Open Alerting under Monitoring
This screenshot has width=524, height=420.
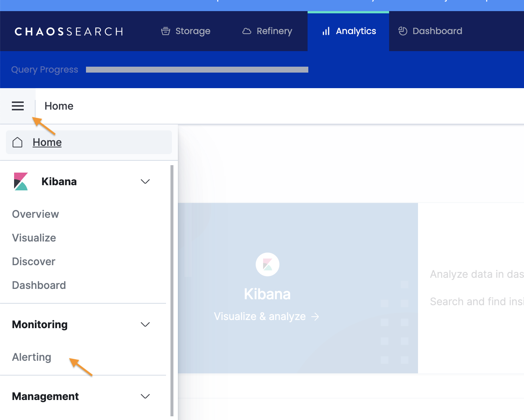pyautogui.click(x=31, y=357)
